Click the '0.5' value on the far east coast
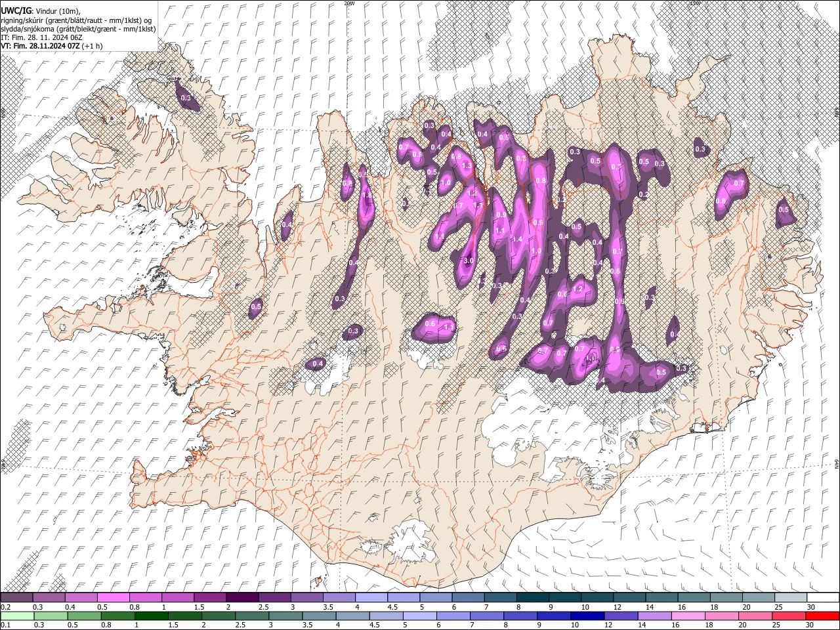The height and width of the screenshot is (630, 840). 784,209
